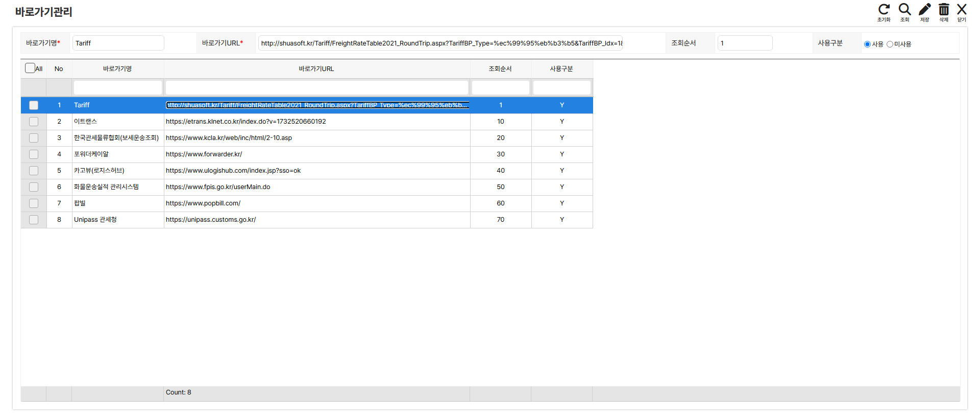Click the https://www.kcla.kr/web/inc/html/2-10.asp URL cell
This screenshot has height=419, width=980.
pos(317,138)
